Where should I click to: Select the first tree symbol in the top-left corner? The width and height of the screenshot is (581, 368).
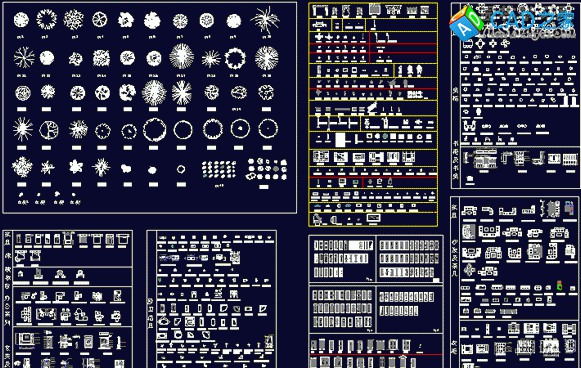(21, 19)
